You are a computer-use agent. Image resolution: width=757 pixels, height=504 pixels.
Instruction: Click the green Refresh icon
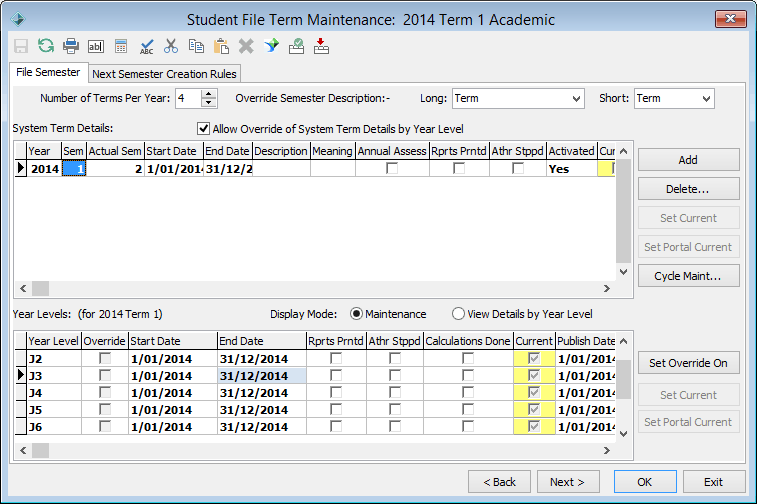point(46,46)
